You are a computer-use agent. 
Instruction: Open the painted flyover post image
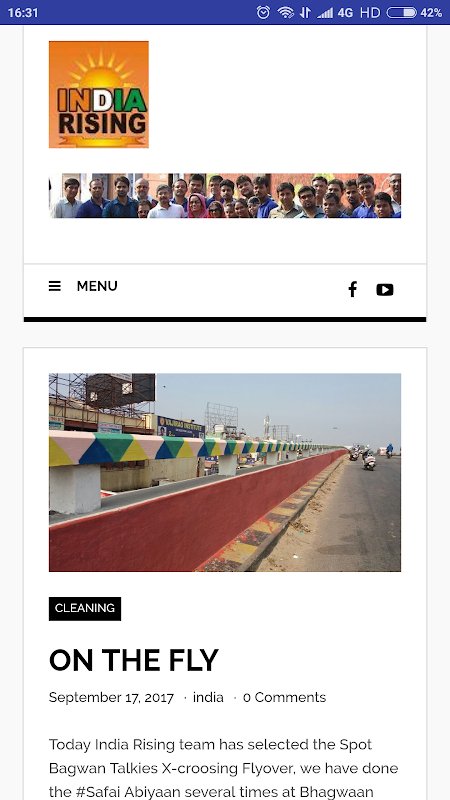coord(224,472)
